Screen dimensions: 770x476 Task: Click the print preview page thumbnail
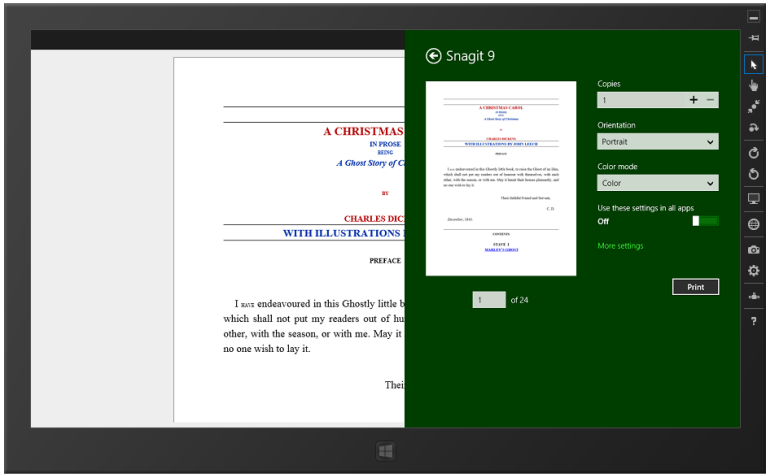[501, 178]
